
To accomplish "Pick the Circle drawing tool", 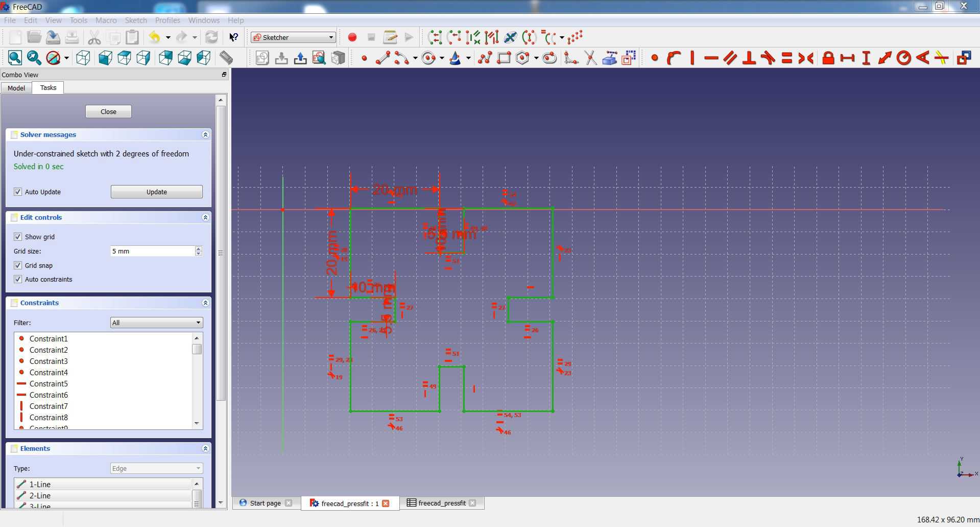I will coord(429,58).
